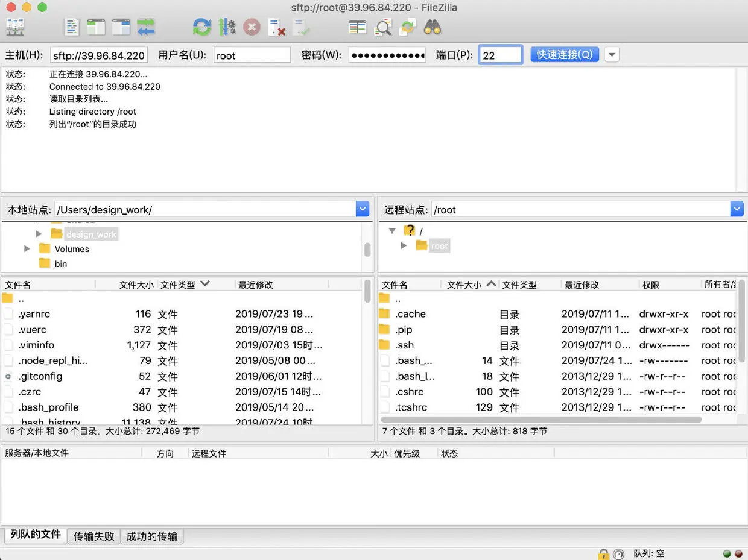Image resolution: width=748 pixels, height=560 pixels.
Task: Click the 密码 password field
Action: coord(387,55)
